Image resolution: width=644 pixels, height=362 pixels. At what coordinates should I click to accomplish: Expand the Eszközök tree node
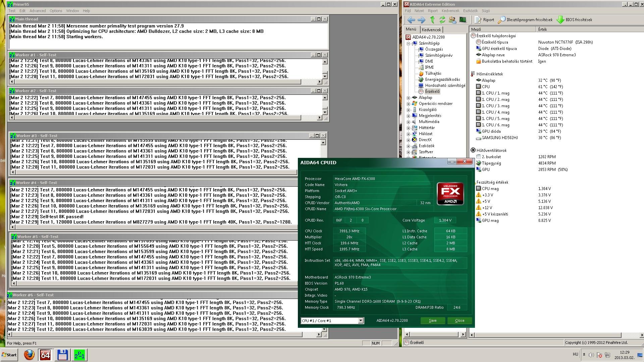(x=409, y=146)
